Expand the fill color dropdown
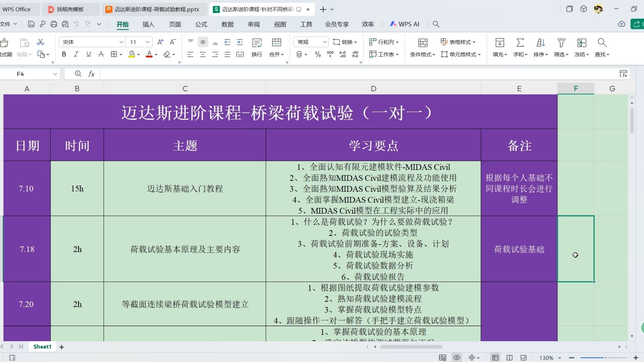 pos(138,54)
